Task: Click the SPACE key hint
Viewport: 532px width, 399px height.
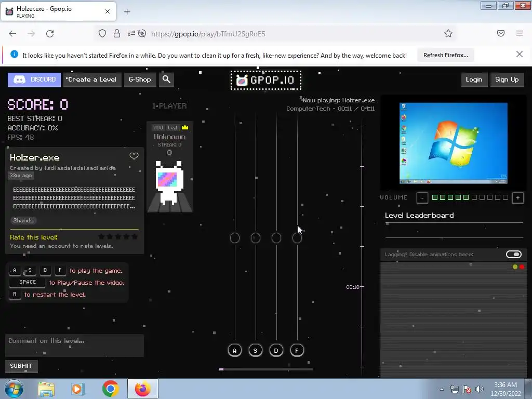Action: pyautogui.click(x=28, y=282)
